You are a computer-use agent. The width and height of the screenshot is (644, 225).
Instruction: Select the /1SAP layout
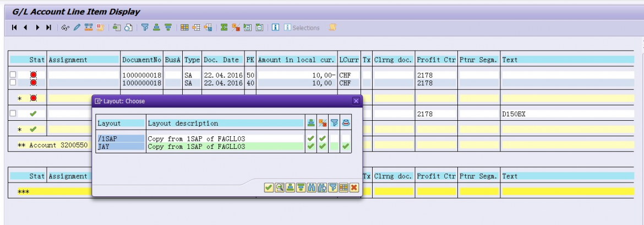121,139
